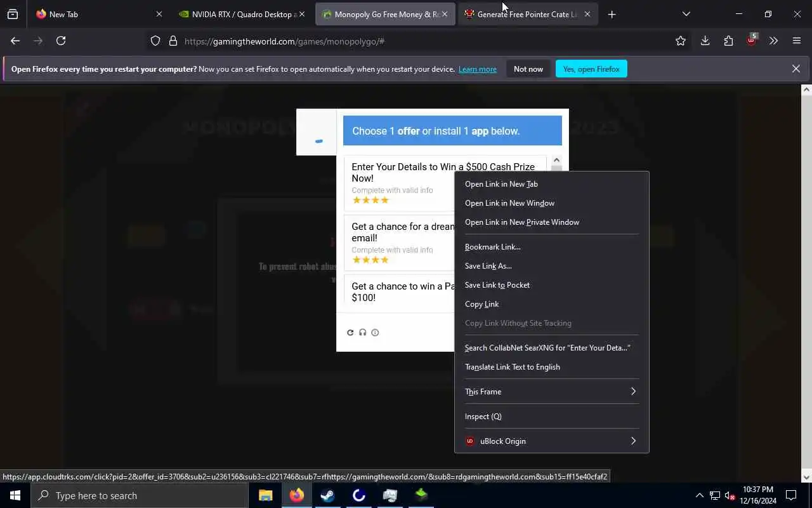Open the blue crescent app in taskbar

(x=359, y=495)
